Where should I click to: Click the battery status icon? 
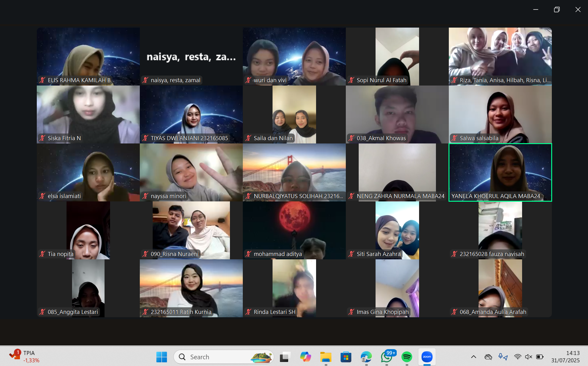click(540, 357)
